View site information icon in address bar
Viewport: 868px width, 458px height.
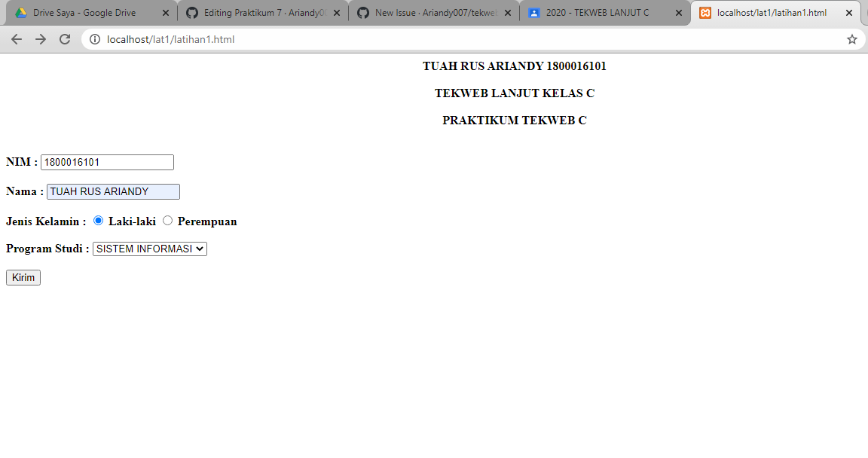point(95,39)
